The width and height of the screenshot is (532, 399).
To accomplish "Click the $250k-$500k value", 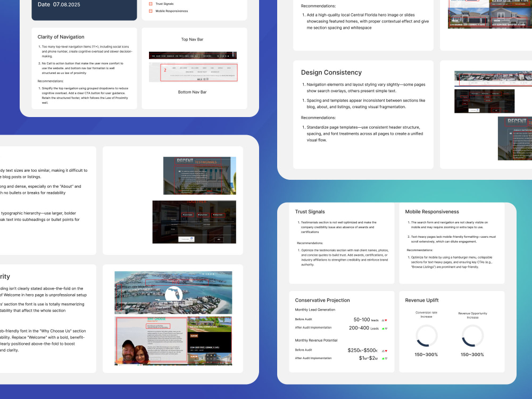I will [x=363, y=351].
